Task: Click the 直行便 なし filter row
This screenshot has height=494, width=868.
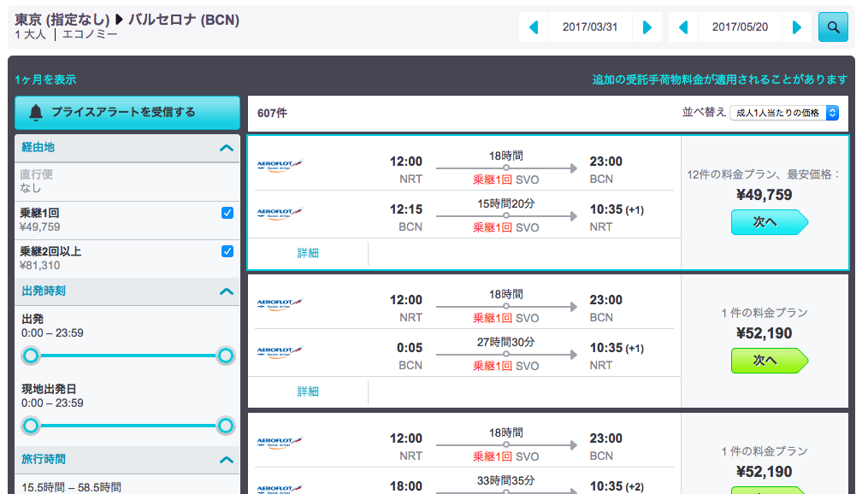Action: coord(127,181)
